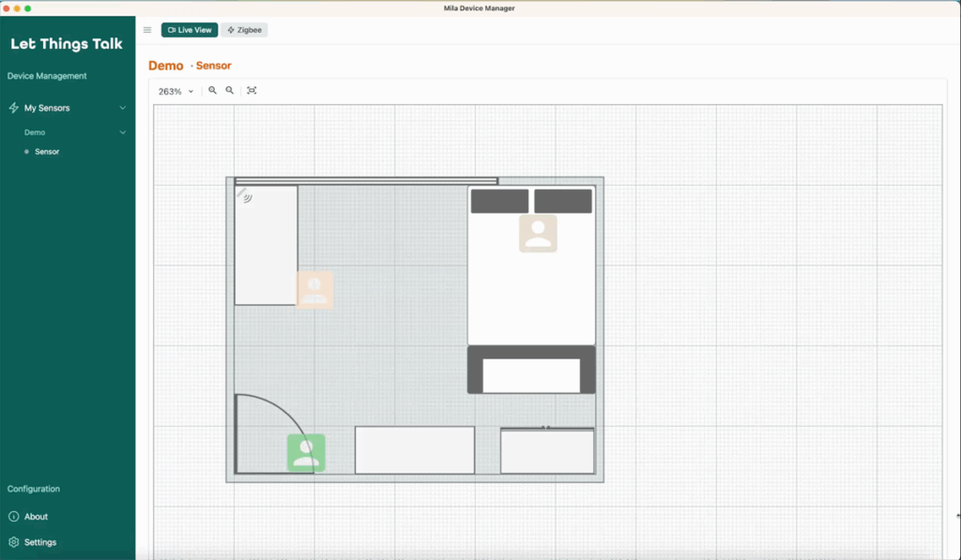Click the fit-to-screen icon

click(x=252, y=91)
